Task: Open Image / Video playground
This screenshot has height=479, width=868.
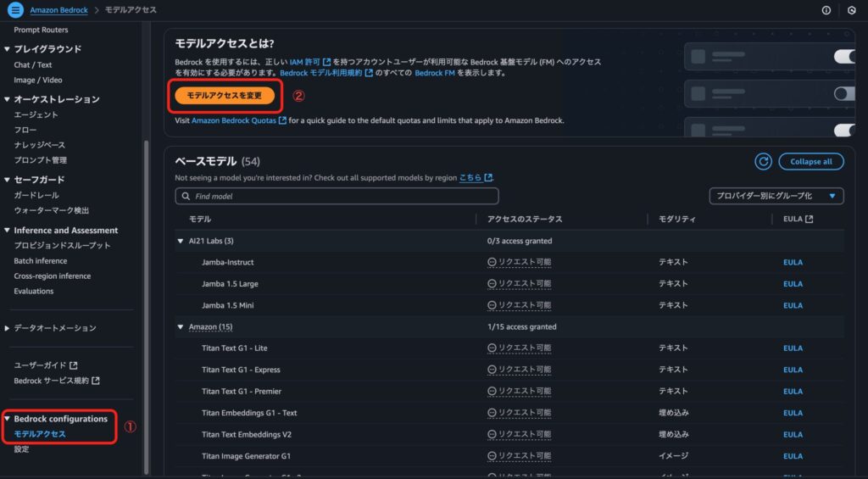Action: pos(37,80)
